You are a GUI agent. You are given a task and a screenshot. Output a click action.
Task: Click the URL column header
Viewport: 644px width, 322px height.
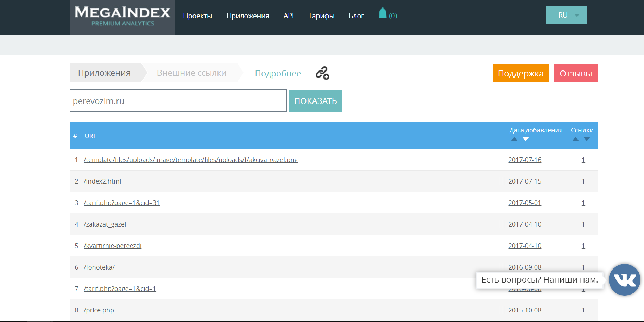click(x=90, y=136)
